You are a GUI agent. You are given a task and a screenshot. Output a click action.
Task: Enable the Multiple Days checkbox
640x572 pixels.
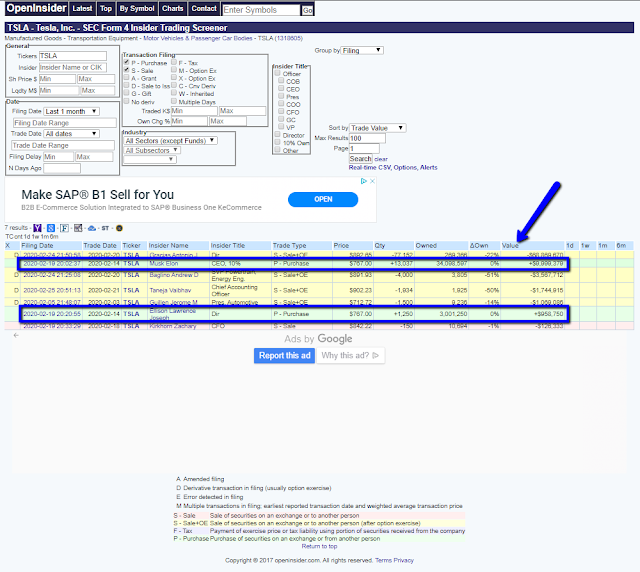174,101
